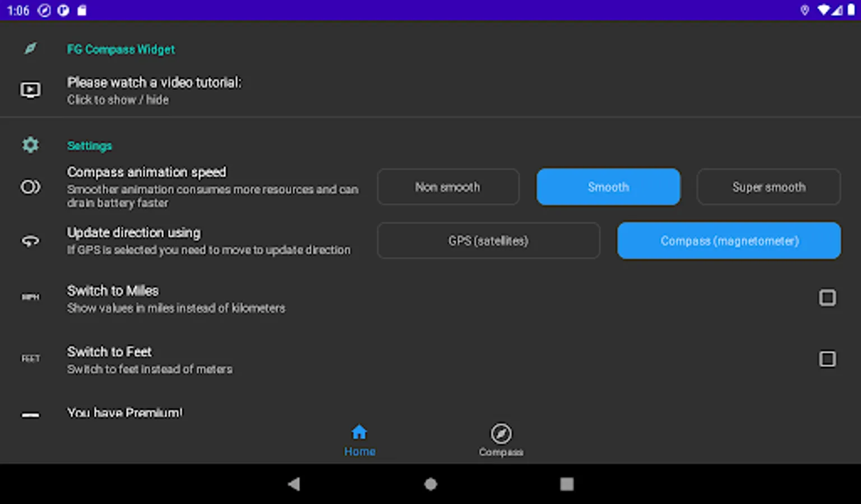Select Smooth animation speed

coord(608,186)
